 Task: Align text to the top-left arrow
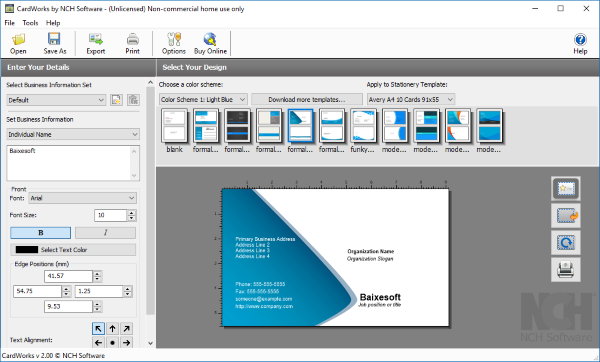[x=98, y=328]
